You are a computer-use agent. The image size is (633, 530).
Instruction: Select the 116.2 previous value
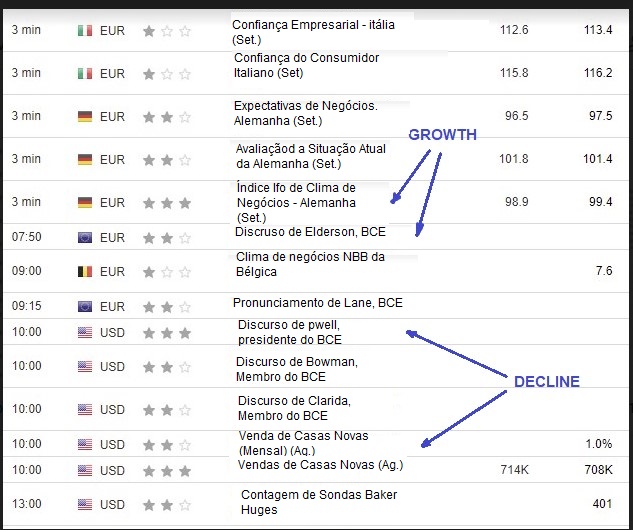tap(598, 73)
